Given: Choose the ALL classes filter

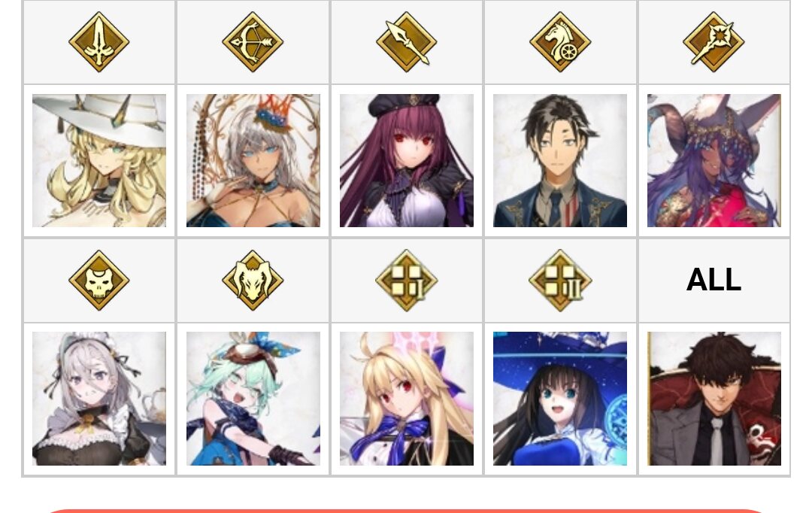Looking at the screenshot, I should coord(714,280).
